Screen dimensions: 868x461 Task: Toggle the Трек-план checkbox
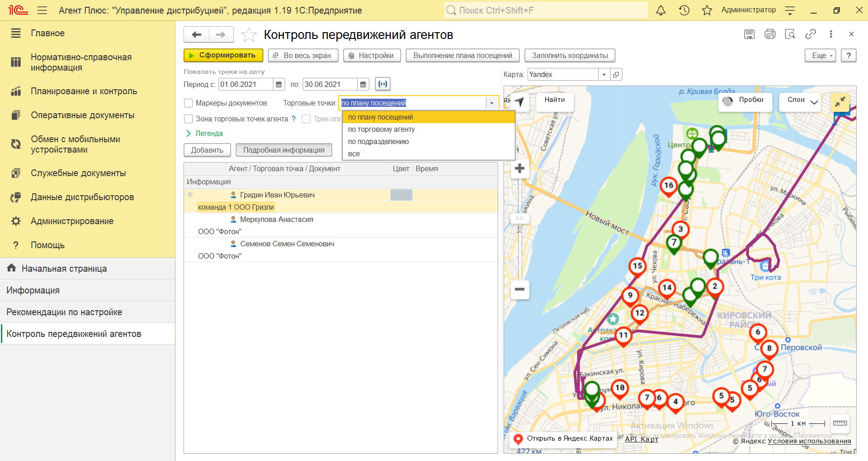tap(306, 119)
